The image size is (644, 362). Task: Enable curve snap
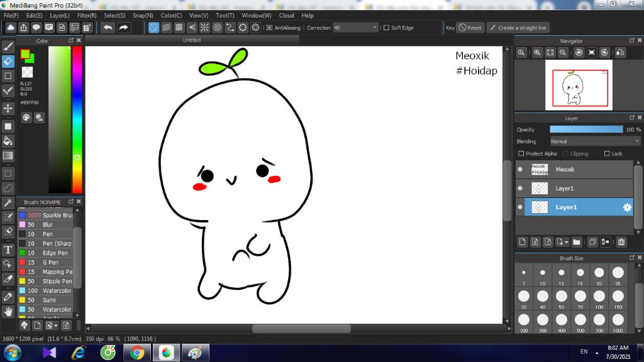(230, 28)
